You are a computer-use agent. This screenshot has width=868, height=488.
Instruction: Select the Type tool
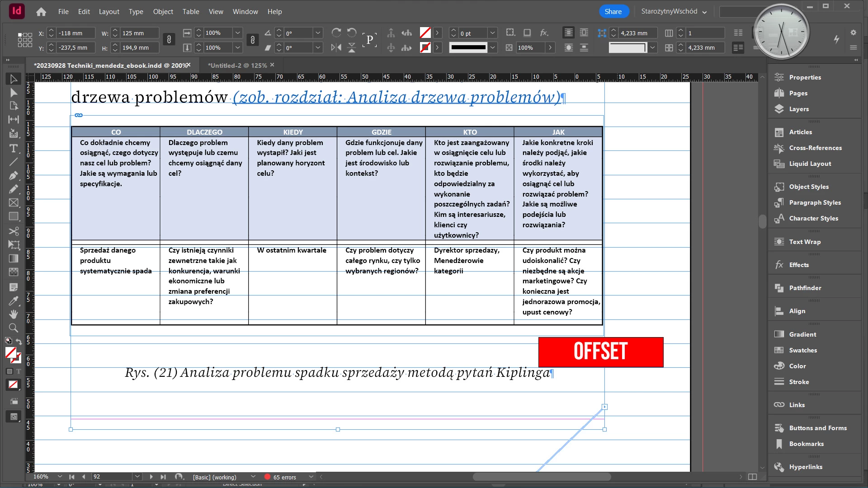tap(14, 148)
